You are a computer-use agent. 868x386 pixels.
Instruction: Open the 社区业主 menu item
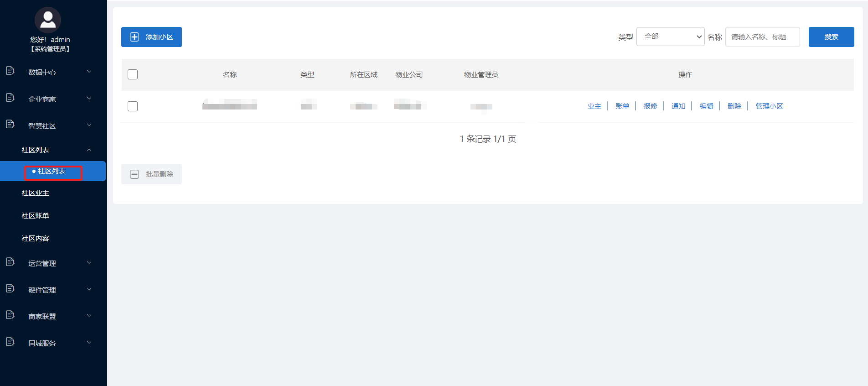pyautogui.click(x=36, y=193)
